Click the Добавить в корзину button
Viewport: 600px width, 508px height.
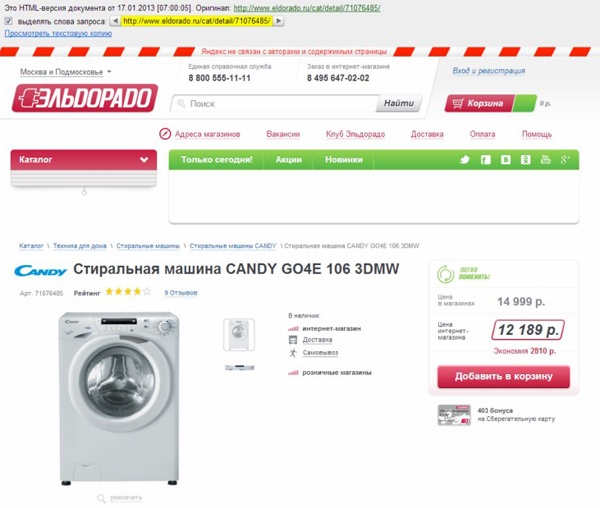pos(504,376)
